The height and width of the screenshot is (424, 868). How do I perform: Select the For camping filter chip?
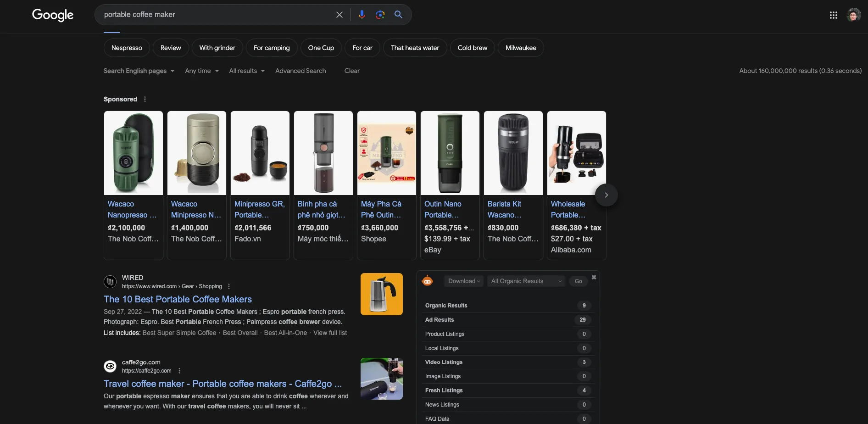tap(272, 48)
